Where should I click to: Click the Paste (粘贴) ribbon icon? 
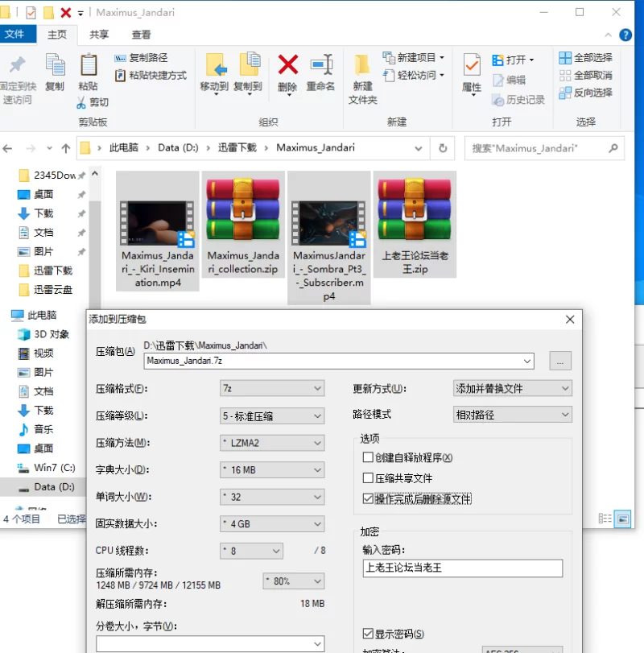coord(89,66)
